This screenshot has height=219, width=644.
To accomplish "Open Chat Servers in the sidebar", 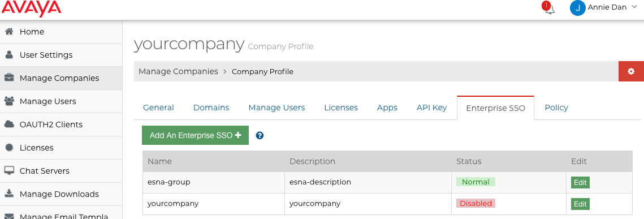I will click(61, 171).
